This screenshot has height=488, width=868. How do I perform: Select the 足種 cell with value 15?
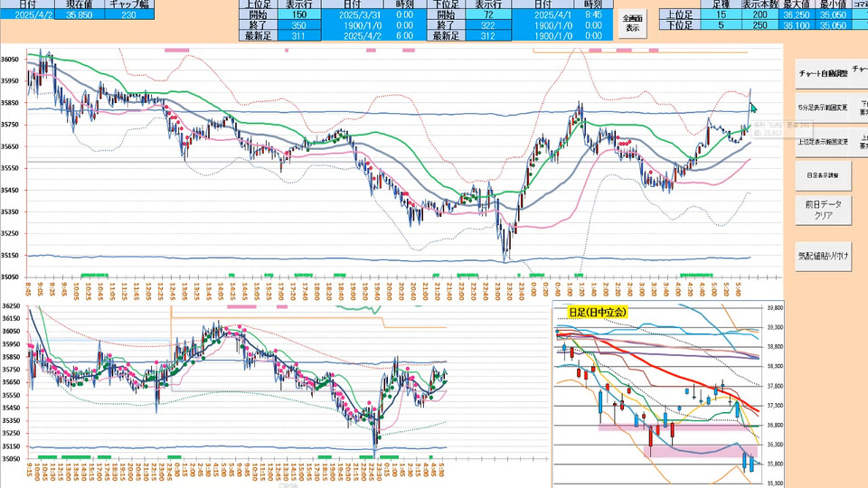[721, 15]
